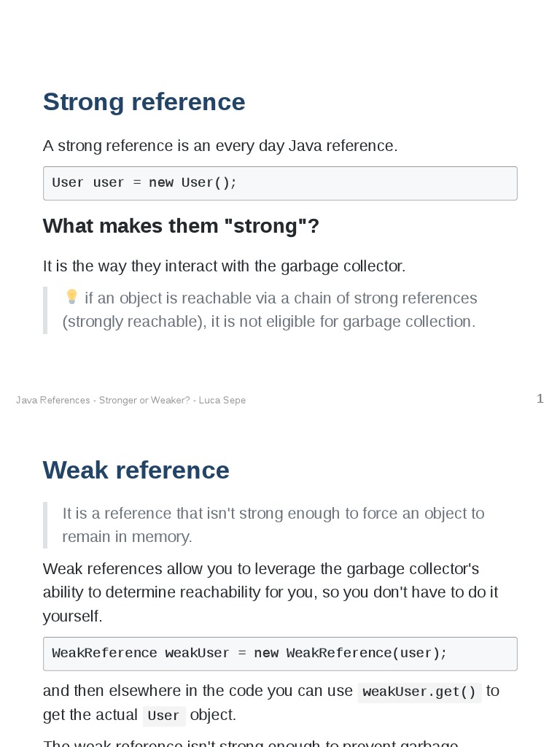Viewport: 560px width, 747px height.
Task: Click the "User user = new User();" code block
Action: (x=280, y=183)
